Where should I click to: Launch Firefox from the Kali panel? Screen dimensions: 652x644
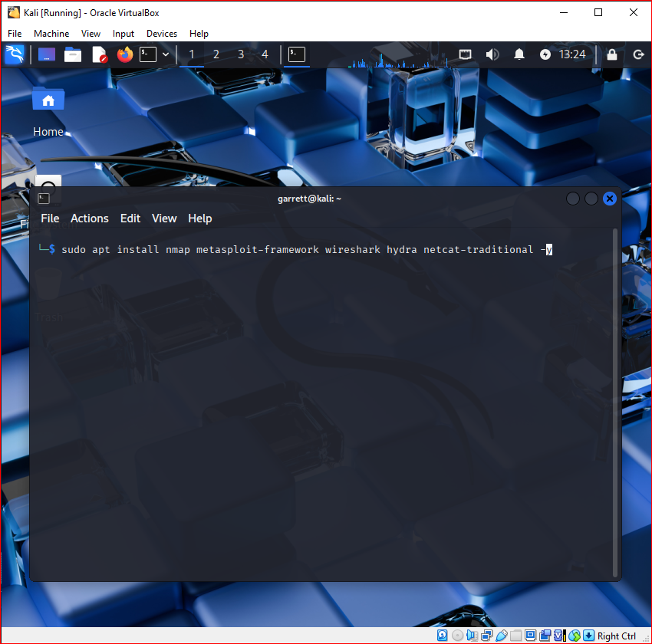(125, 54)
